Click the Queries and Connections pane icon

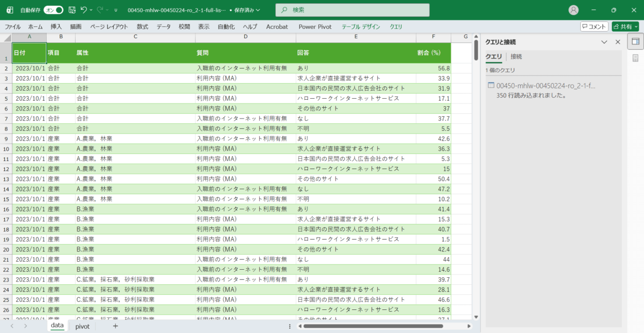pos(635,41)
